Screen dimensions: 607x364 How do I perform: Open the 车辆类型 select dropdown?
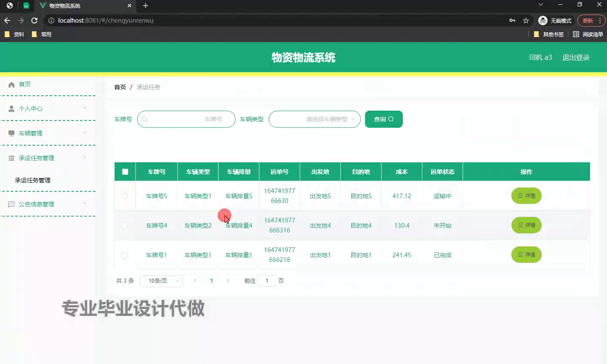tap(314, 119)
